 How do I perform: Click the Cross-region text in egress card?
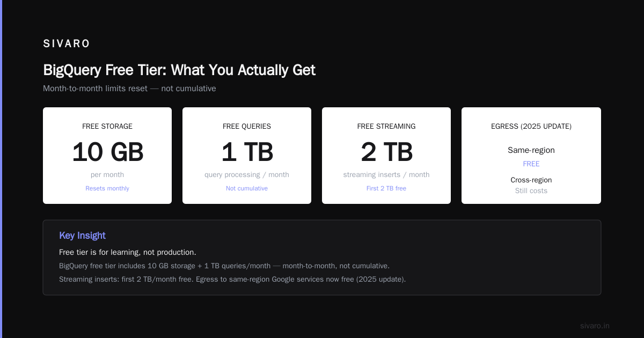[x=531, y=180]
